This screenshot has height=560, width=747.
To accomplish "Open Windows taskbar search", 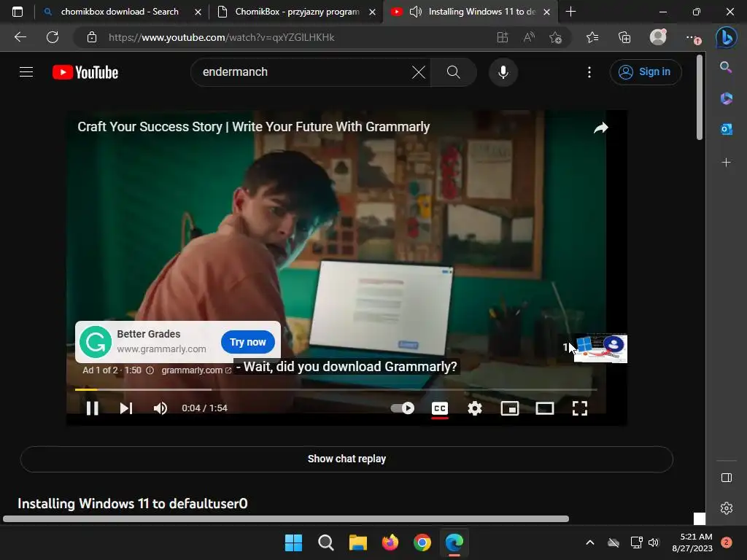I will tap(326, 542).
